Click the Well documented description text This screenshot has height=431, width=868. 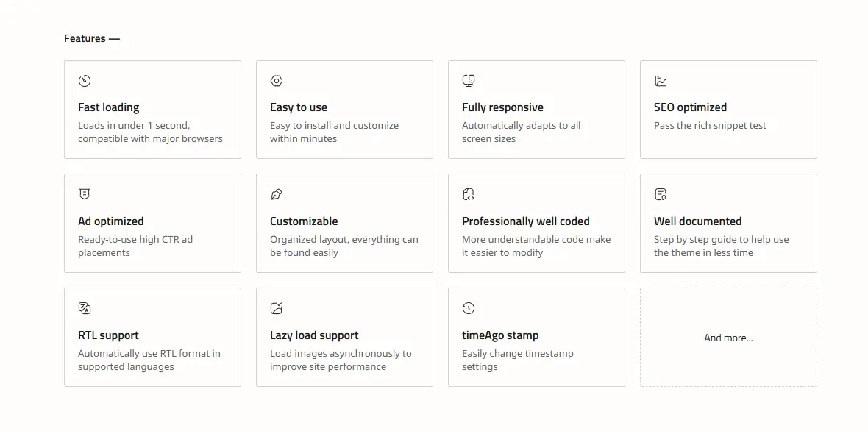click(722, 246)
